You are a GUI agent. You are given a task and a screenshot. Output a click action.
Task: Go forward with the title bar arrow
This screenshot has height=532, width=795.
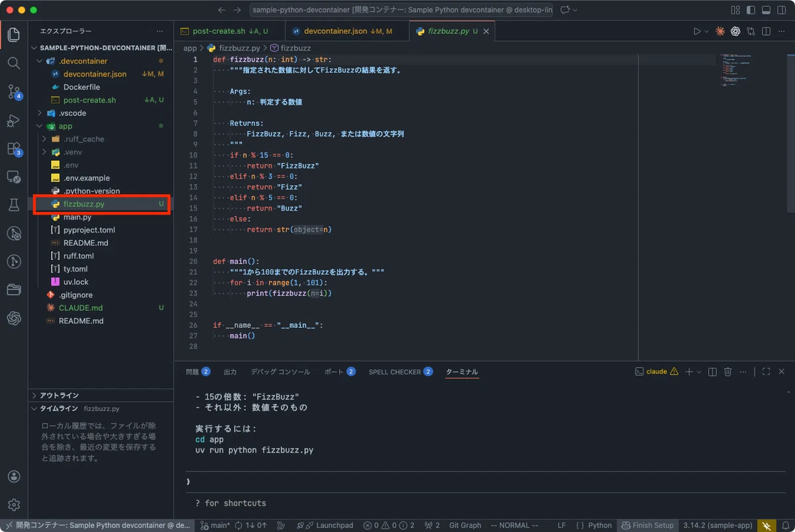click(x=237, y=10)
